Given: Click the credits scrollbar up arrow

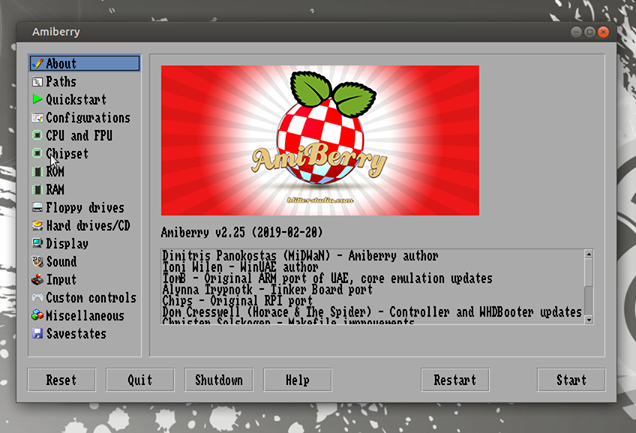Looking at the screenshot, I should pyautogui.click(x=589, y=254).
